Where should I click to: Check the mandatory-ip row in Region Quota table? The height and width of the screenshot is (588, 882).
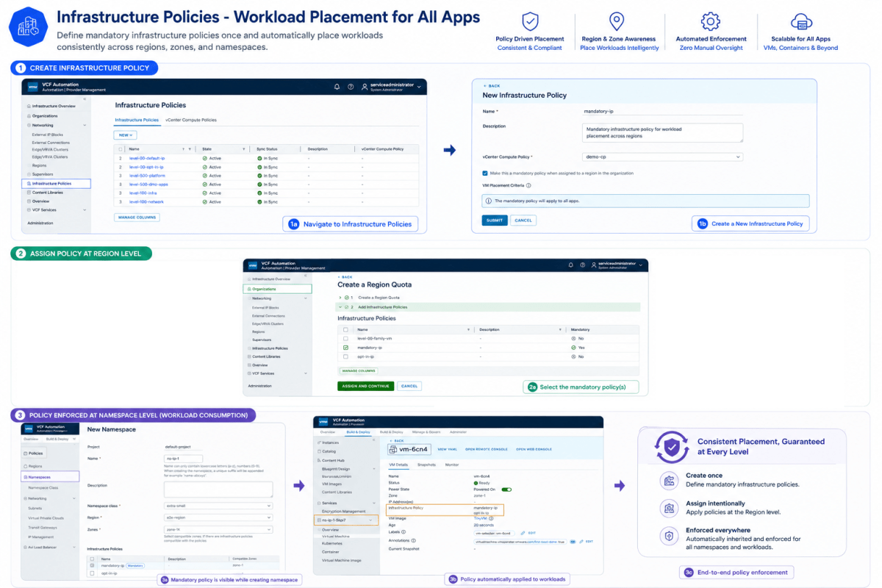pos(345,347)
